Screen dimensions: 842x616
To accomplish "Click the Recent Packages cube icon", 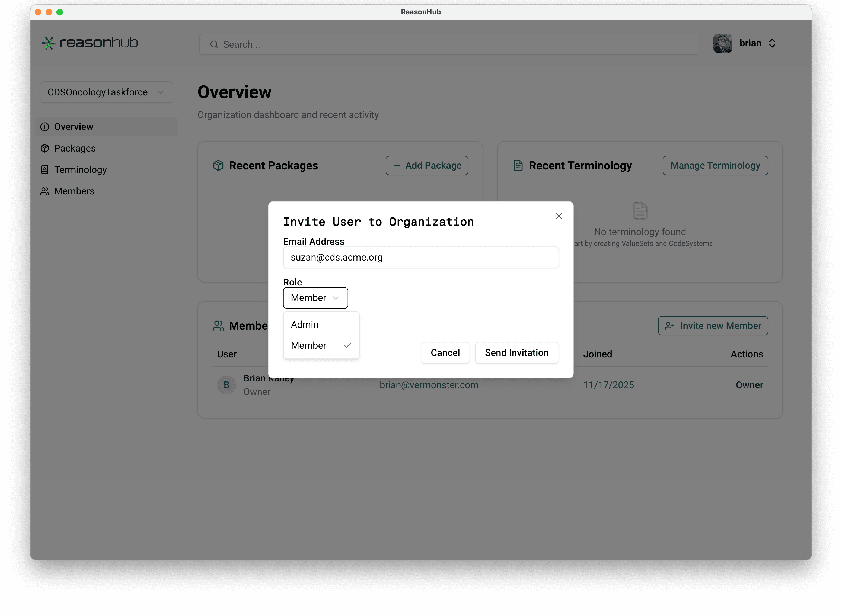I will coord(218,165).
